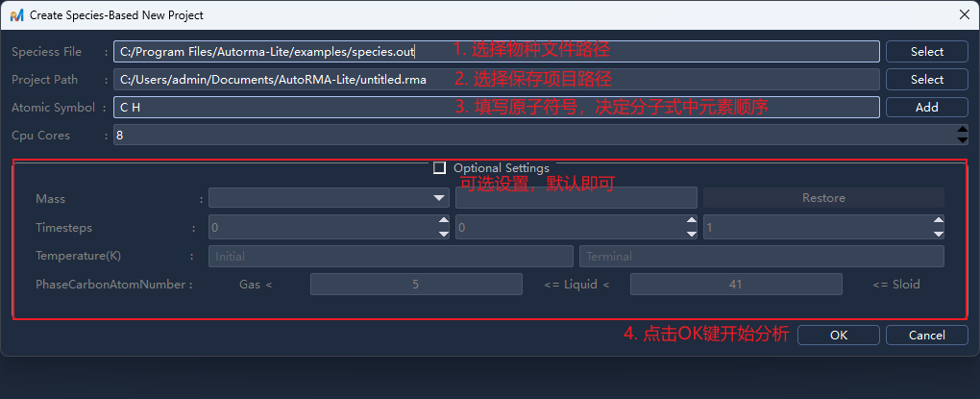Enable the Optional Settings checkbox
The width and height of the screenshot is (980, 399).
[440, 167]
